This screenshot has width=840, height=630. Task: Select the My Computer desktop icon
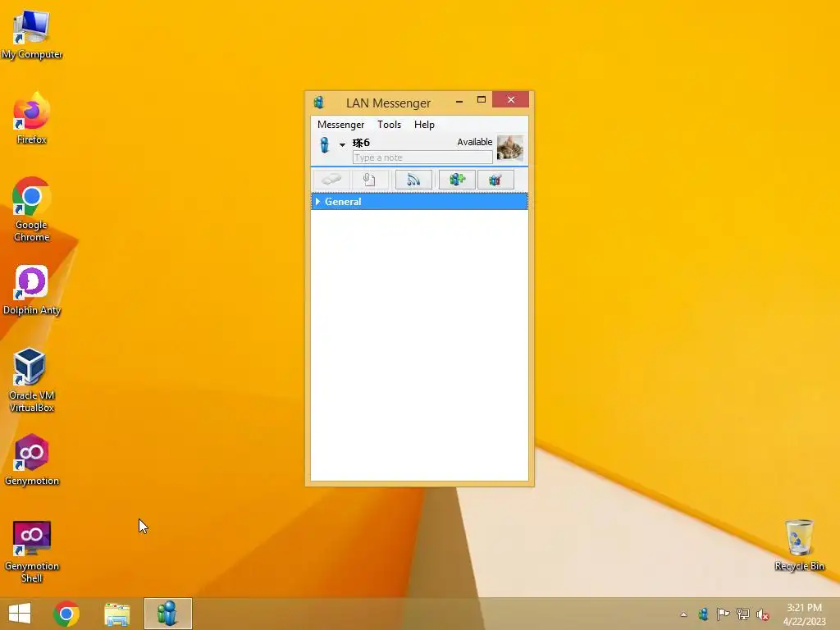(32, 34)
